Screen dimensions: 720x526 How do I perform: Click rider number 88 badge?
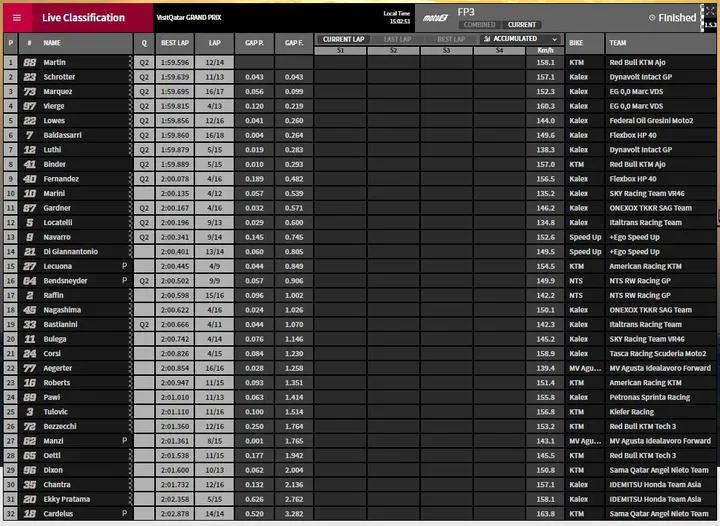click(x=30, y=62)
